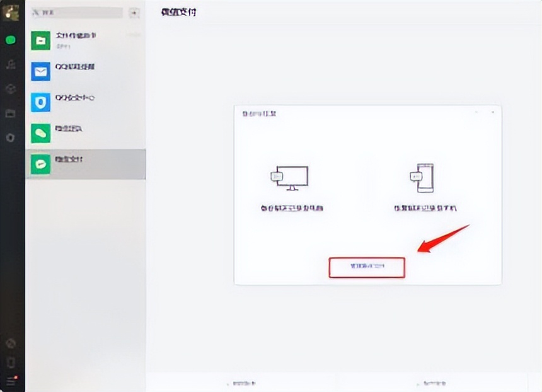Select the 微信支付 conversation in the chat list
This screenshot has width=542, height=392.
pos(85,164)
